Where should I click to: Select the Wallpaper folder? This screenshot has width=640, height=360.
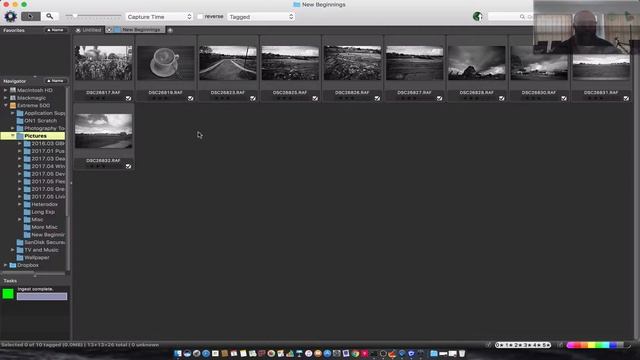click(x=37, y=258)
